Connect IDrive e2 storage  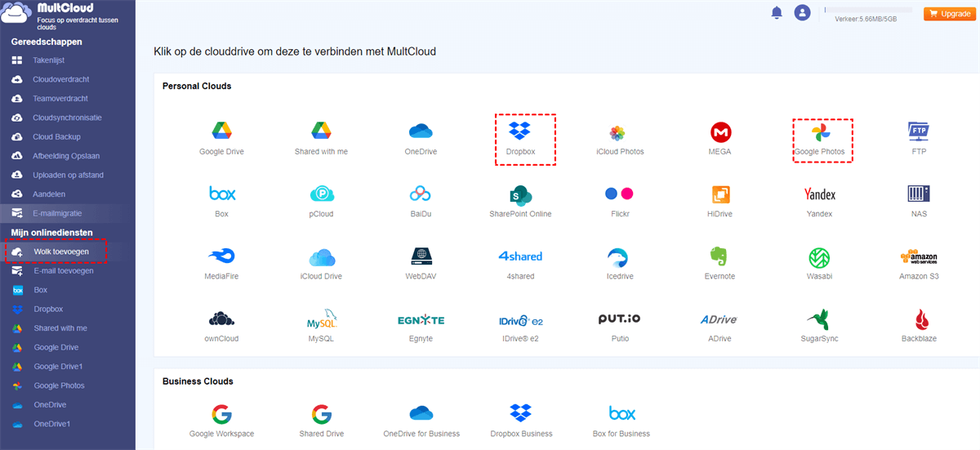(520, 319)
